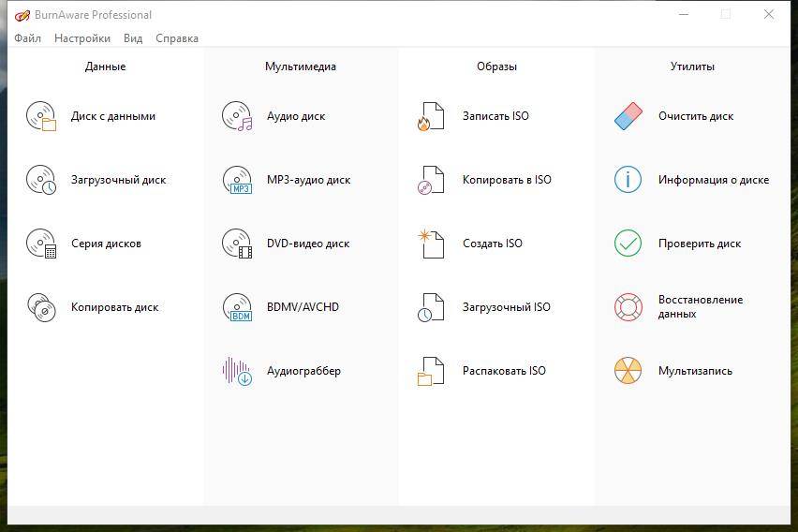
Task: Launch the Verify Disc (Проверить диск) checkmark icon
Action: 628,244
